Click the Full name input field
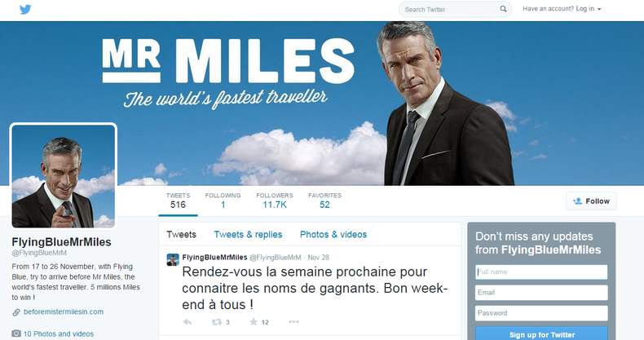 pos(541,272)
